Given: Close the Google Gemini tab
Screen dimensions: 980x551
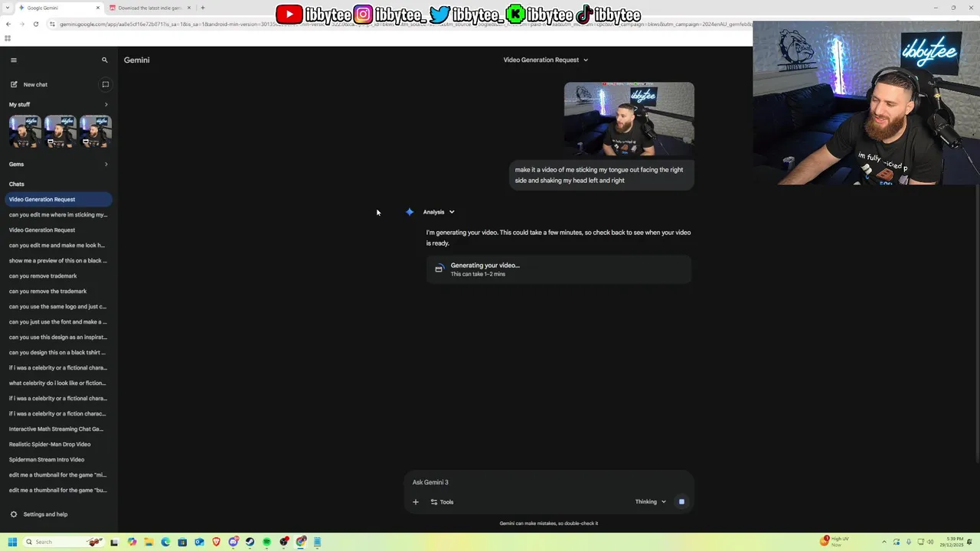Looking at the screenshot, I should 98,8.
